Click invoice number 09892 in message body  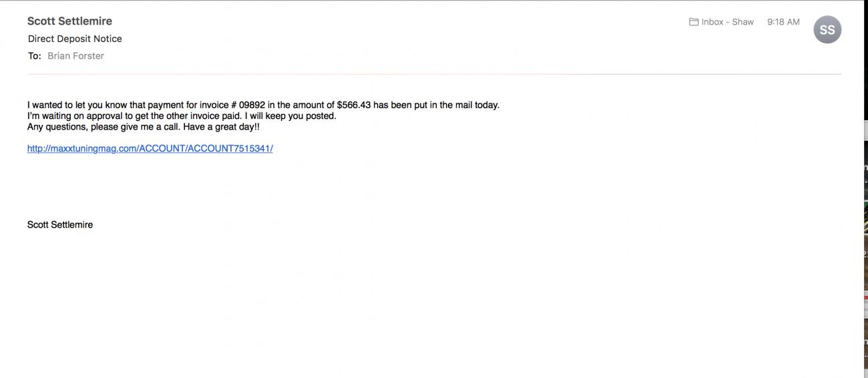252,105
